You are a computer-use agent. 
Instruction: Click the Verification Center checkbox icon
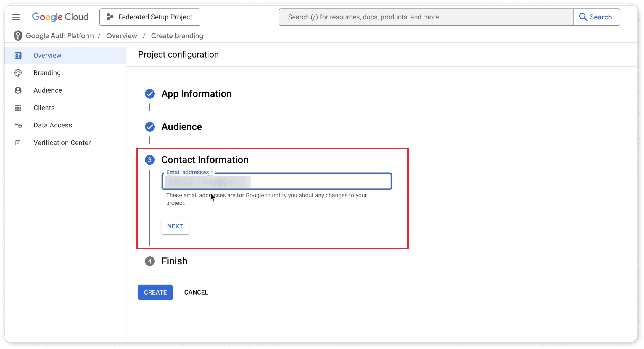[18, 143]
